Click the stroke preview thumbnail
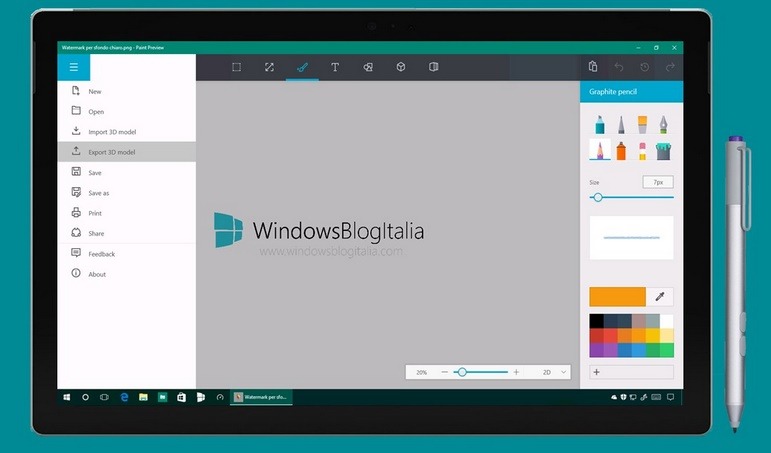The width and height of the screenshot is (771, 453). (631, 238)
